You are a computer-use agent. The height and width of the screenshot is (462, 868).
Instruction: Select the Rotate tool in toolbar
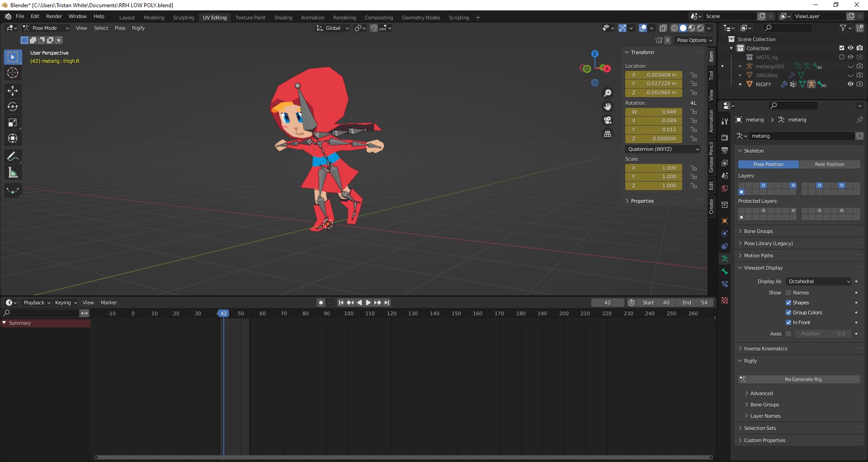pos(13,107)
